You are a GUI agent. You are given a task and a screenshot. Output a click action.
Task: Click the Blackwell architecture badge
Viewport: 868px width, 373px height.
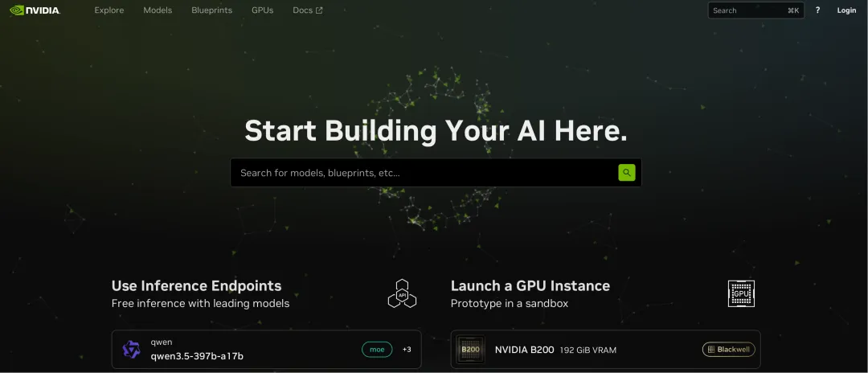(728, 349)
